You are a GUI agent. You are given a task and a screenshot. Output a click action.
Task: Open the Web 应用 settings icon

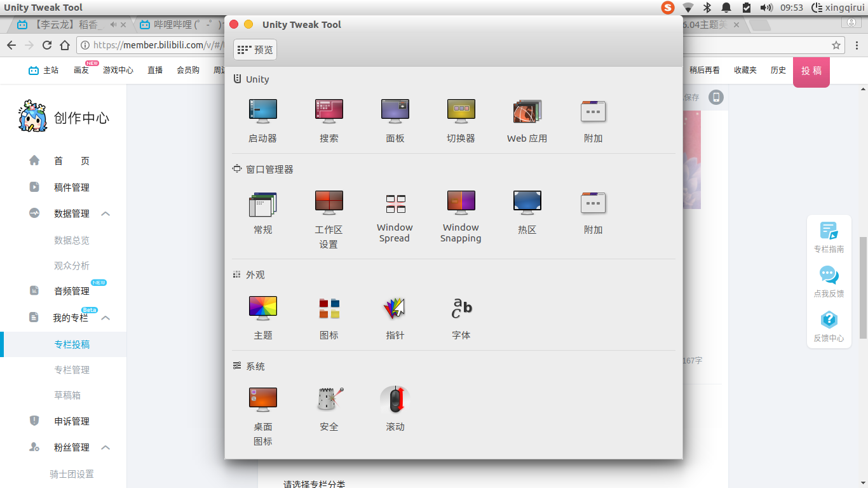pyautogui.click(x=527, y=111)
